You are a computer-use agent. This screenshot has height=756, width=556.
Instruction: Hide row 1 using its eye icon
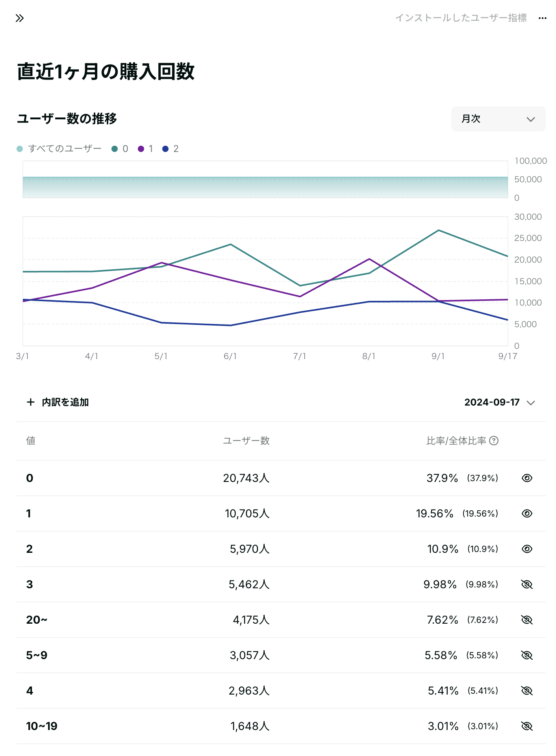pos(527,513)
